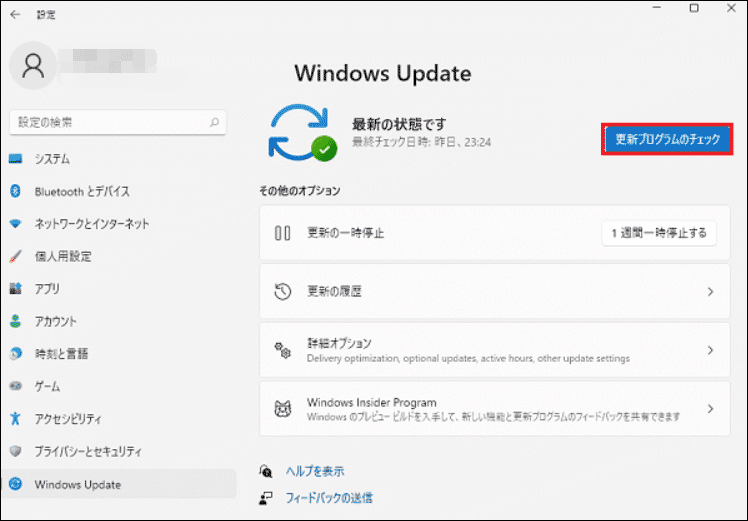The width and height of the screenshot is (748, 521).
Task: Click the privacy shield icon
Action: click(15, 451)
